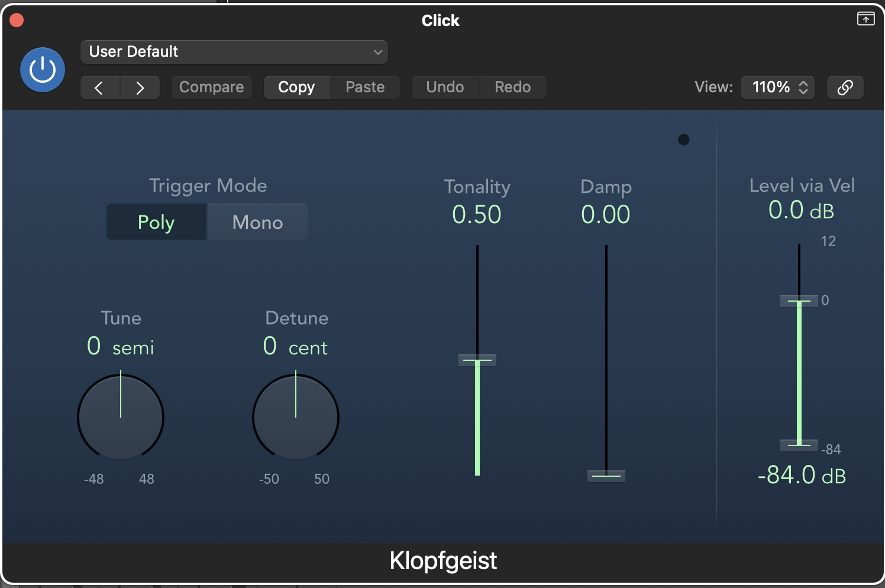Switch Trigger Mode to Poly
This screenshot has width=885, height=588.
[x=156, y=222]
